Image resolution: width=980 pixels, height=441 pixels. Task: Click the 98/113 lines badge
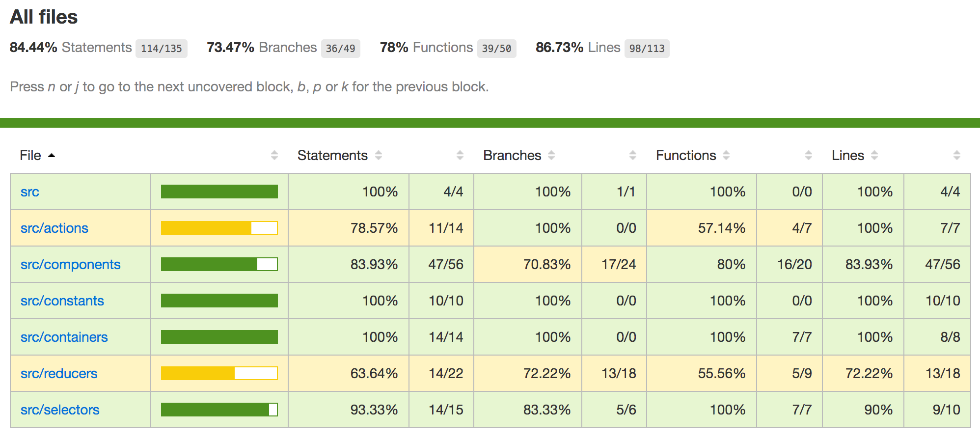click(x=647, y=48)
